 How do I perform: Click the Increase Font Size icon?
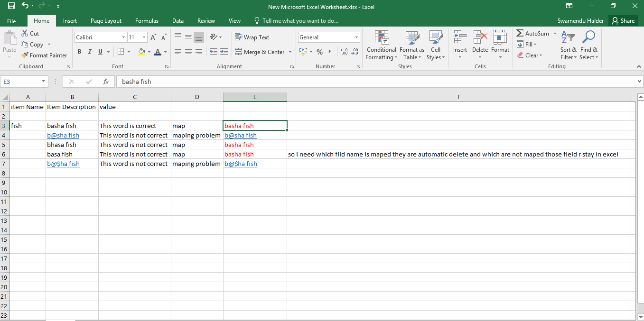click(153, 37)
